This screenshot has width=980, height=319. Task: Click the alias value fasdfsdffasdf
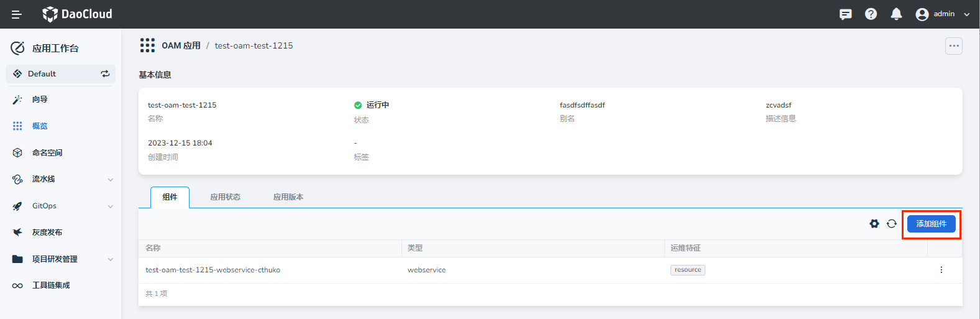tap(582, 105)
